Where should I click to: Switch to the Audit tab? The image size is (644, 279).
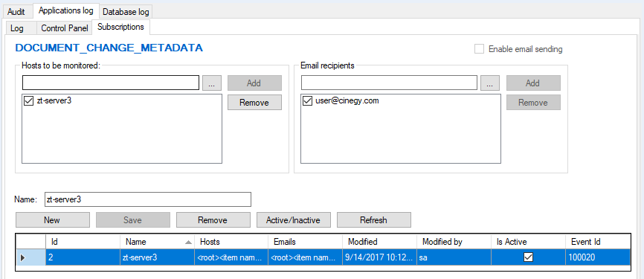tap(16, 11)
